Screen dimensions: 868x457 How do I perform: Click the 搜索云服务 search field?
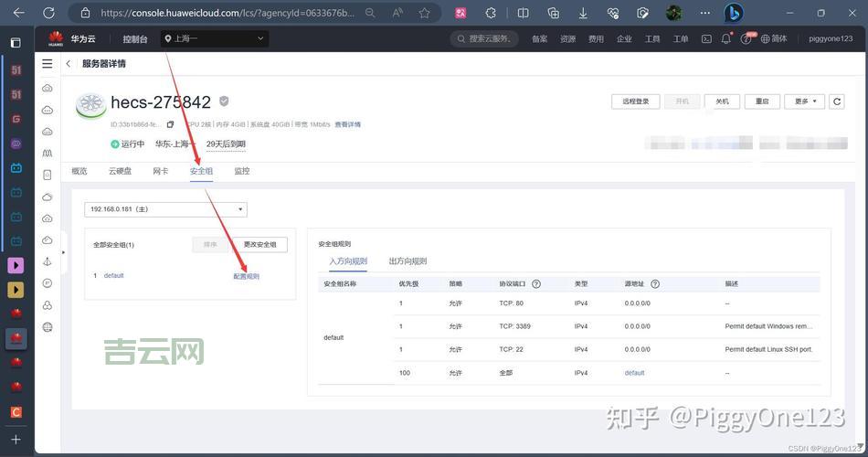pyautogui.click(x=484, y=38)
